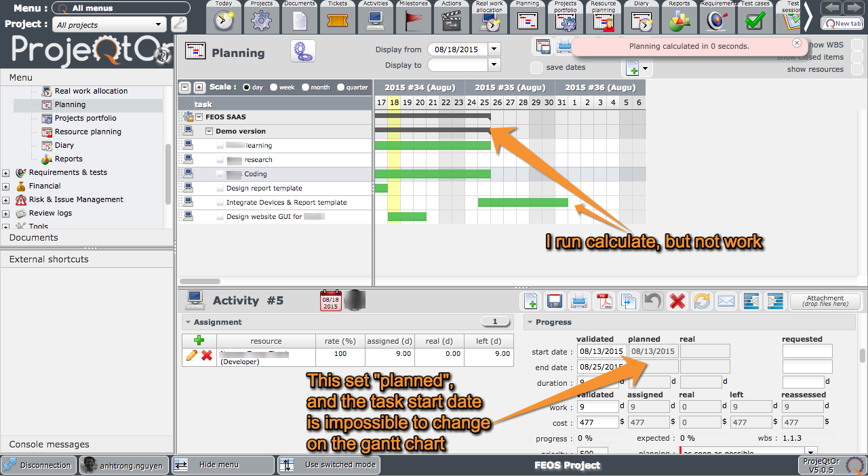Screen dimensions: 868x476
Task: Click the Hide menu button
Action: (x=222, y=465)
